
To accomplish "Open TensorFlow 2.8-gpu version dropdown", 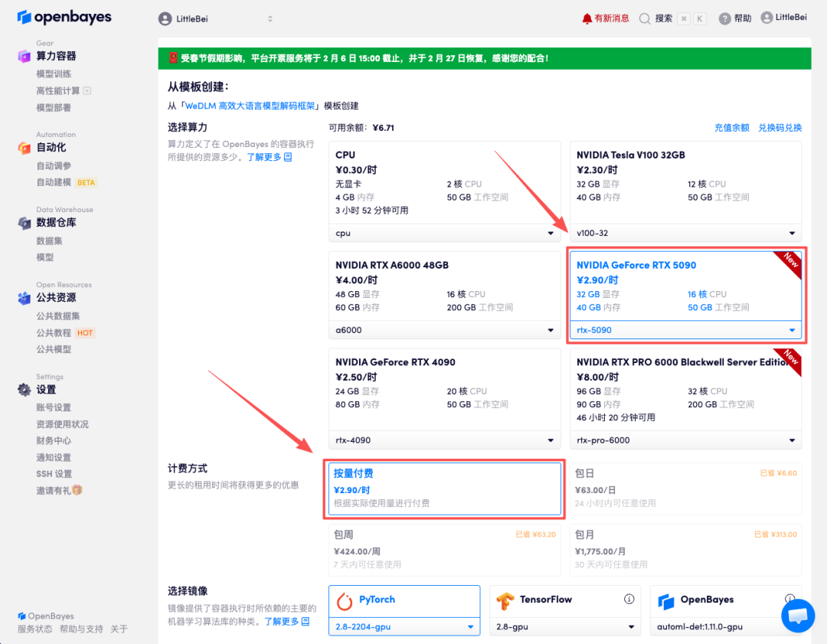I will point(565,627).
